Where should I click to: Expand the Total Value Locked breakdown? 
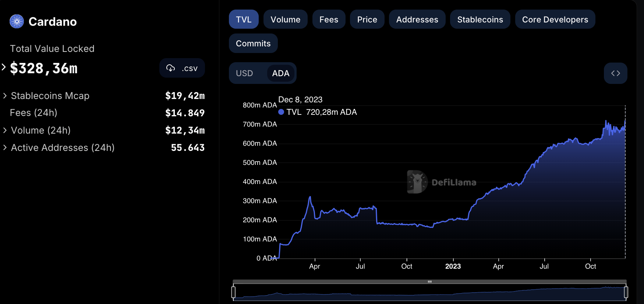4,67
